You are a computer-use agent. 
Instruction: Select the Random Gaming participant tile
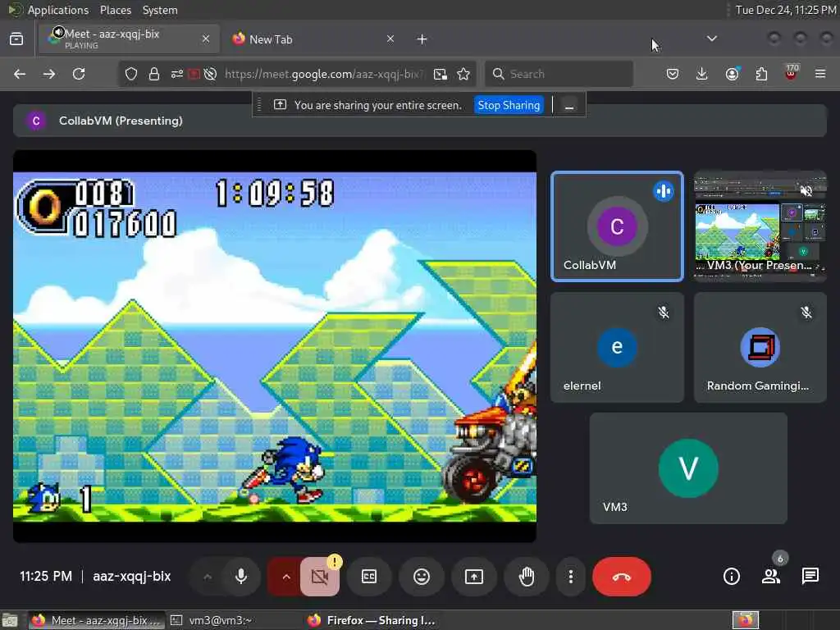point(760,347)
